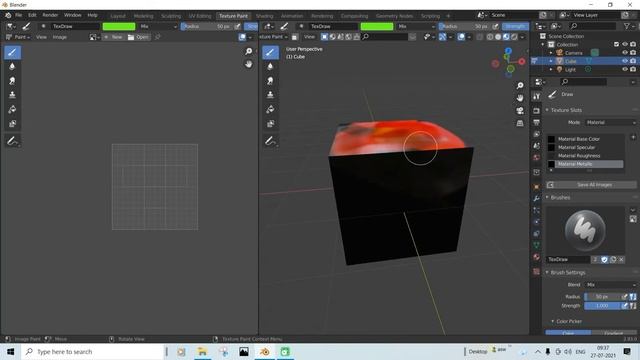640x360 pixels.
Task: Toggle Collection visibility eye
Action: pos(625,44)
